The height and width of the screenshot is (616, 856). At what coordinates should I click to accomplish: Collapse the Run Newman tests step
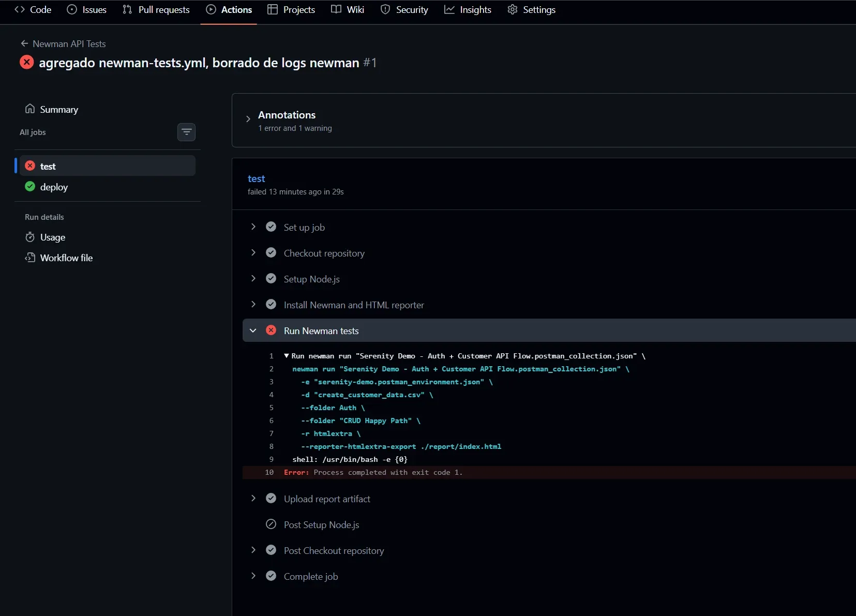(253, 330)
